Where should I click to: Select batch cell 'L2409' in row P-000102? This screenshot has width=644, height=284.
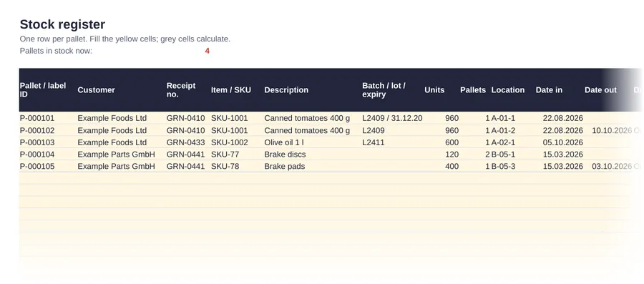[x=374, y=130]
